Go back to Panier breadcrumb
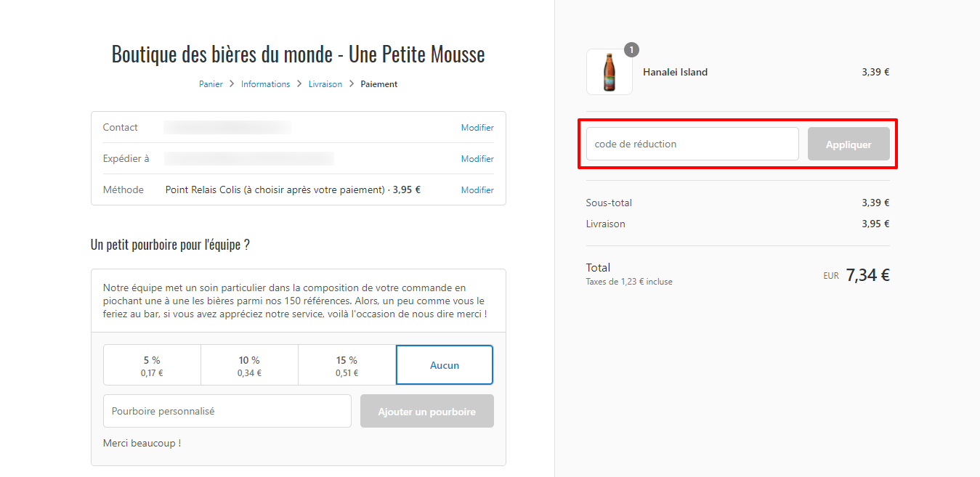 pyautogui.click(x=211, y=84)
